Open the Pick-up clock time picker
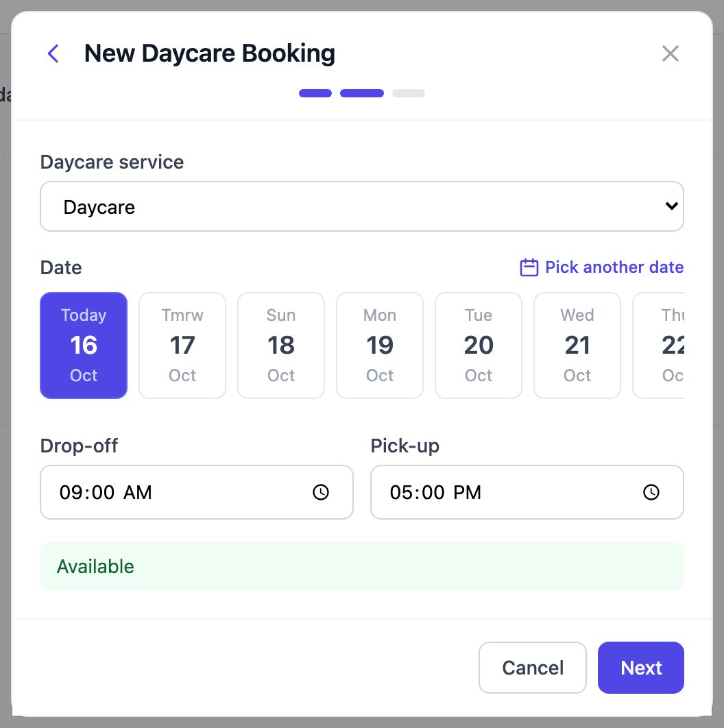The image size is (724, 728). (651, 492)
